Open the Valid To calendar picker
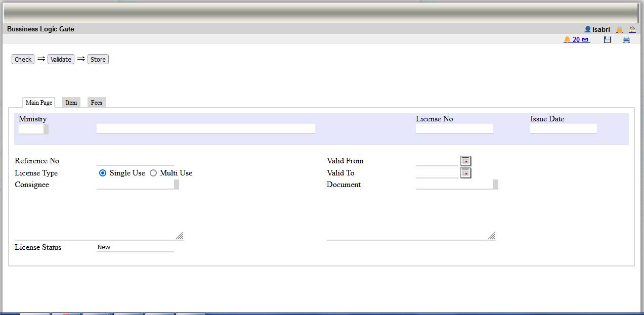 coord(465,173)
